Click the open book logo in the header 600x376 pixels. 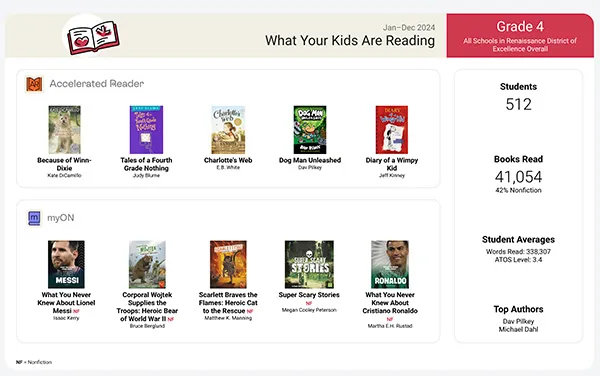(x=93, y=37)
